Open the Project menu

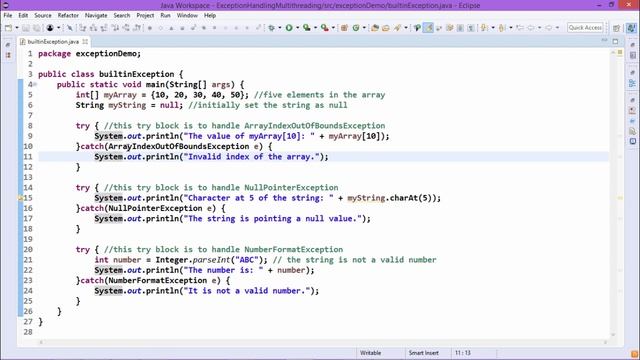pos(145,16)
